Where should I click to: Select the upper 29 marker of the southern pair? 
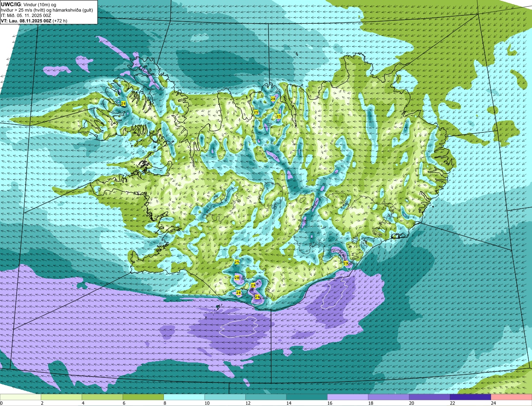tap(253, 286)
